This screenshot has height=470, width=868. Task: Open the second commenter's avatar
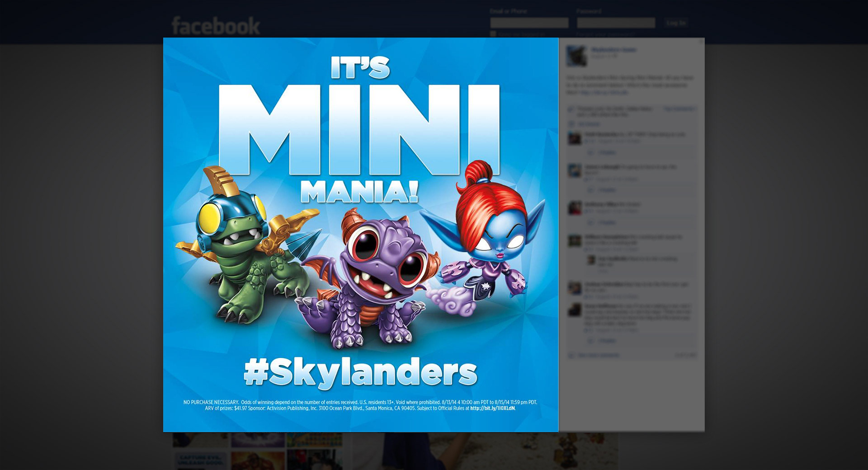[x=575, y=171]
